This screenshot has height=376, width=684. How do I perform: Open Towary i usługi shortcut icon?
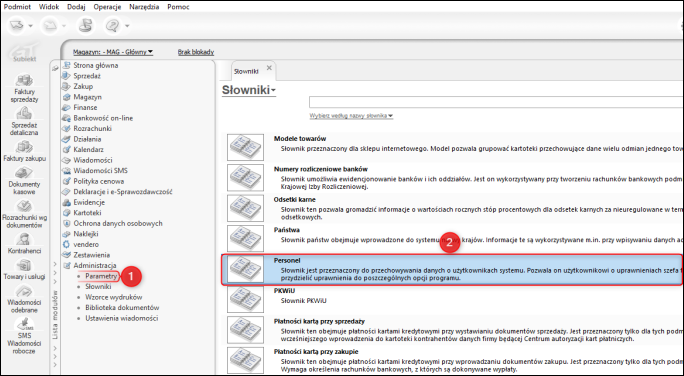[24, 266]
